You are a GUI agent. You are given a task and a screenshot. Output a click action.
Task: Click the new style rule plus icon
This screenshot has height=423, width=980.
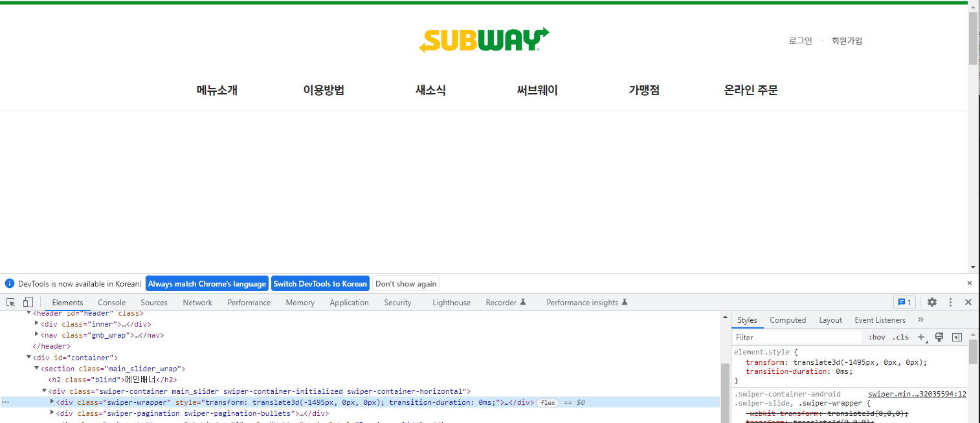(922, 337)
